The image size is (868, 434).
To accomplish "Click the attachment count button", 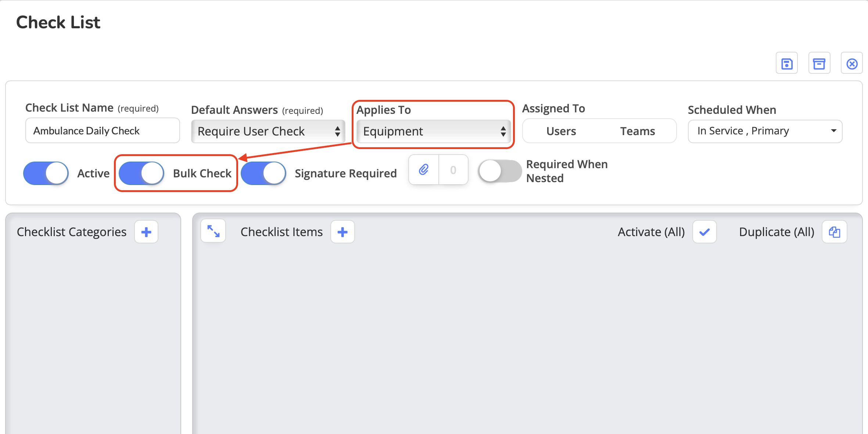I will (453, 170).
